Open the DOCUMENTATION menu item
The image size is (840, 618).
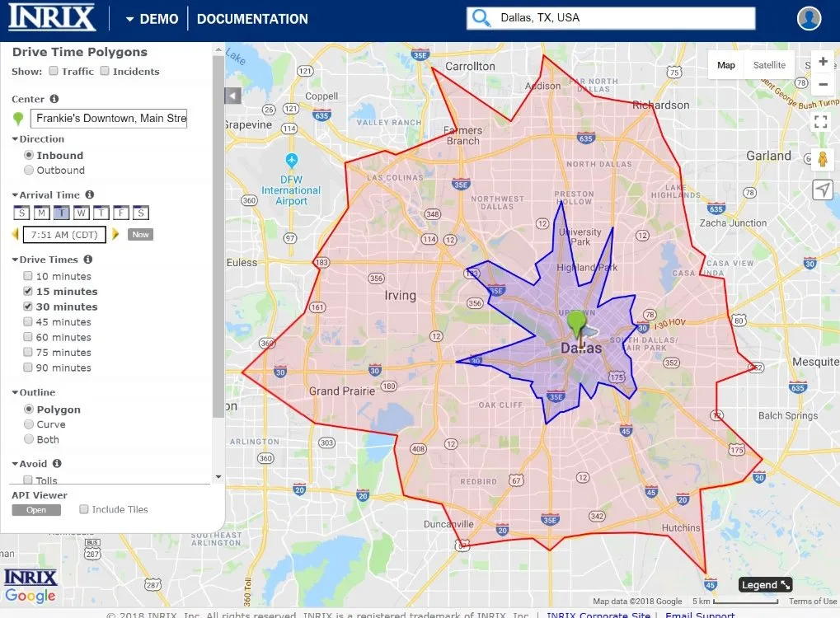pos(252,19)
